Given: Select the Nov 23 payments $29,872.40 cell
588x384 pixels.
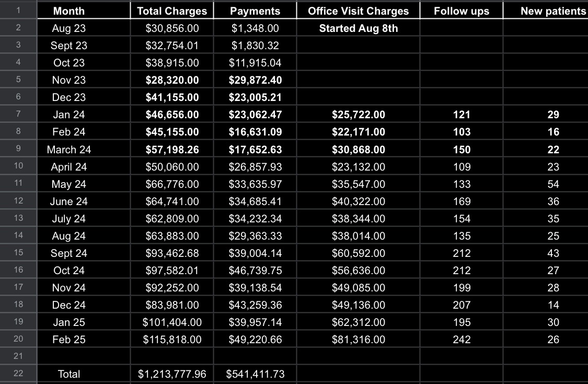Looking at the screenshot, I should pyautogui.click(x=255, y=80).
